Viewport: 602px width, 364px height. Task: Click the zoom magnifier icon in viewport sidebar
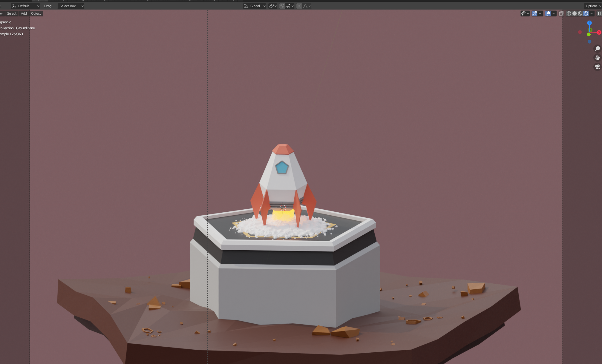click(598, 48)
